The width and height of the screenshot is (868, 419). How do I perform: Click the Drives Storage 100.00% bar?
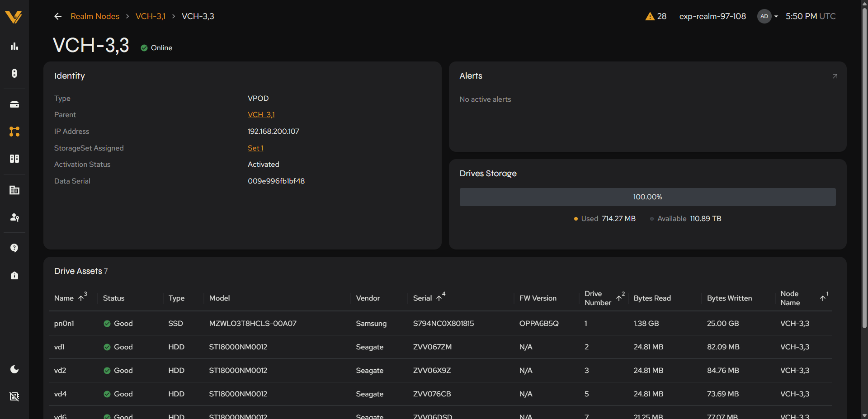[x=647, y=197]
